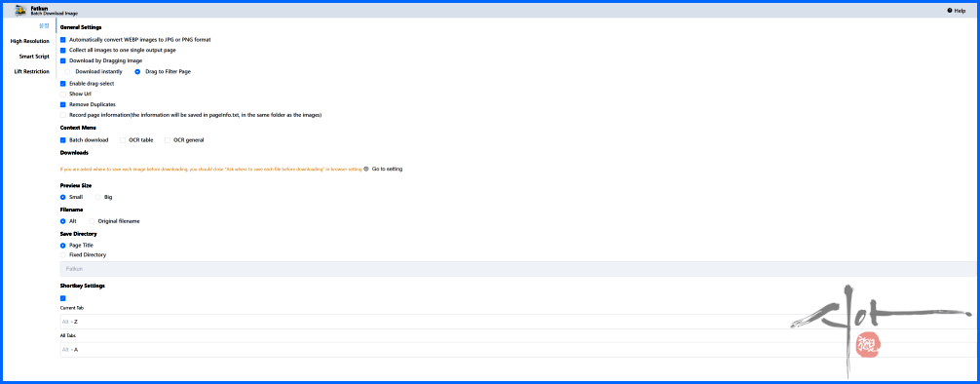The height and width of the screenshot is (384, 980).
Task: Select the 설정 settings tab
Action: [44, 25]
